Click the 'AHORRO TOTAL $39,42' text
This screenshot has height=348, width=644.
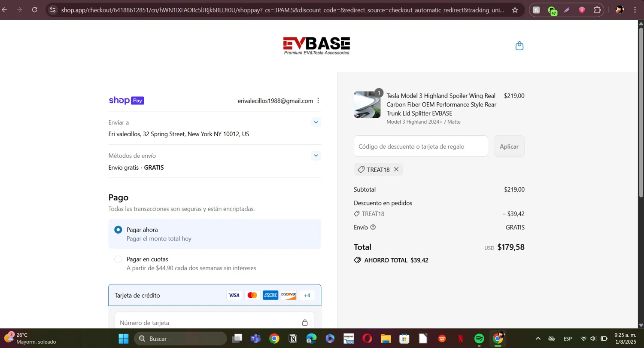pos(396,260)
